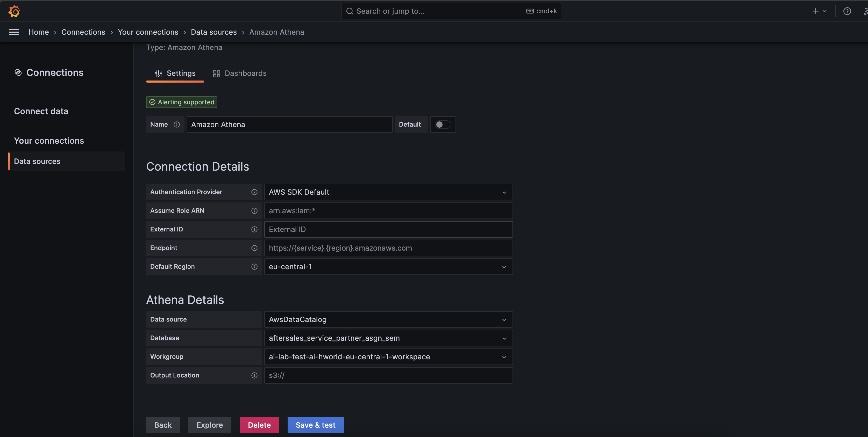The height and width of the screenshot is (437, 868).
Task: Switch to the Settings tab
Action: [x=175, y=74]
